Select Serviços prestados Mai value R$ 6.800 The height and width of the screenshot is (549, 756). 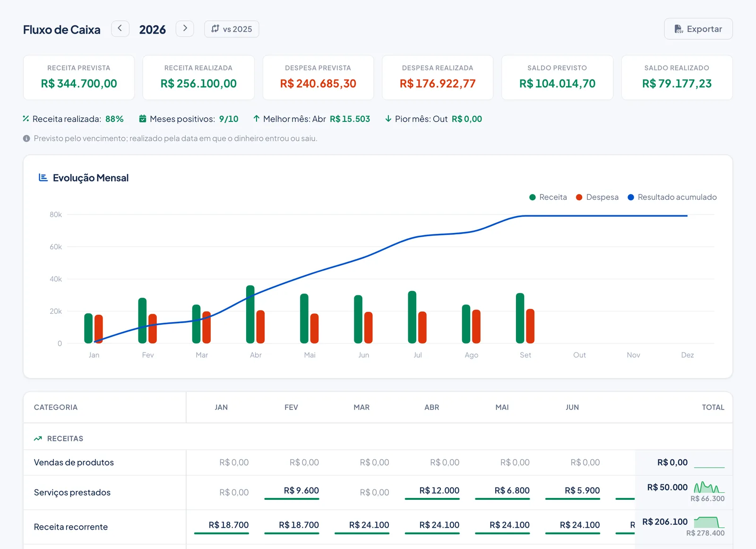tap(512, 490)
